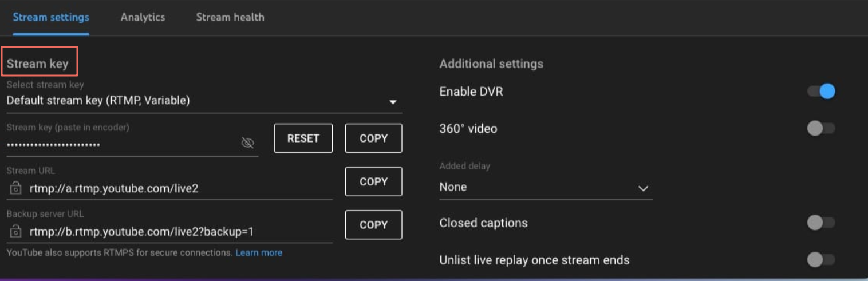The width and height of the screenshot is (868, 281).
Task: Expand the Added delay dropdown
Action: point(546,187)
